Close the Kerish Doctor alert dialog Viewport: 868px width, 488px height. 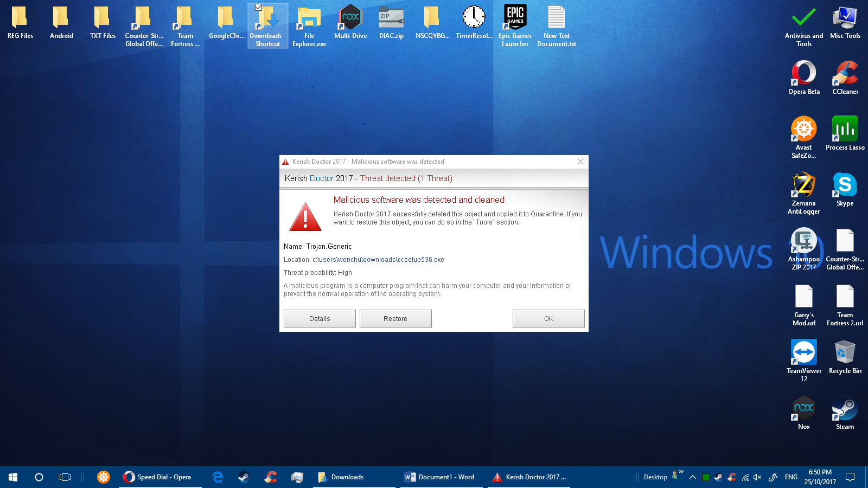point(580,162)
